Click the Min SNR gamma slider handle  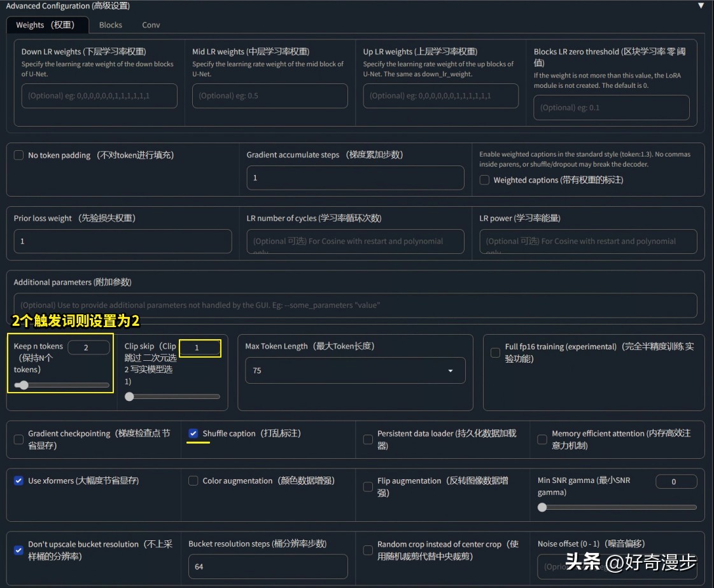point(542,507)
